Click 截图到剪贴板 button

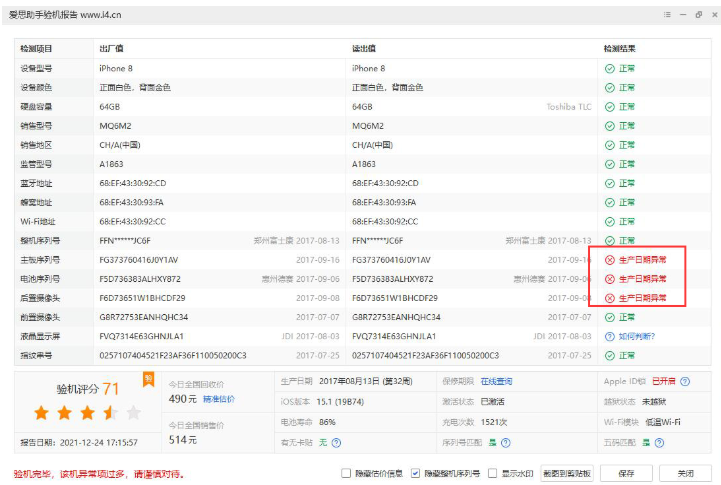[x=566, y=473]
